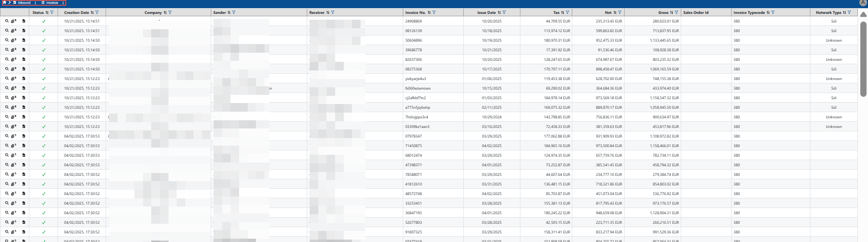Image resolution: width=868 pixels, height=242 pixels.
Task: Select invoice number yizkyarje4u3 cell
Action: coord(416,79)
